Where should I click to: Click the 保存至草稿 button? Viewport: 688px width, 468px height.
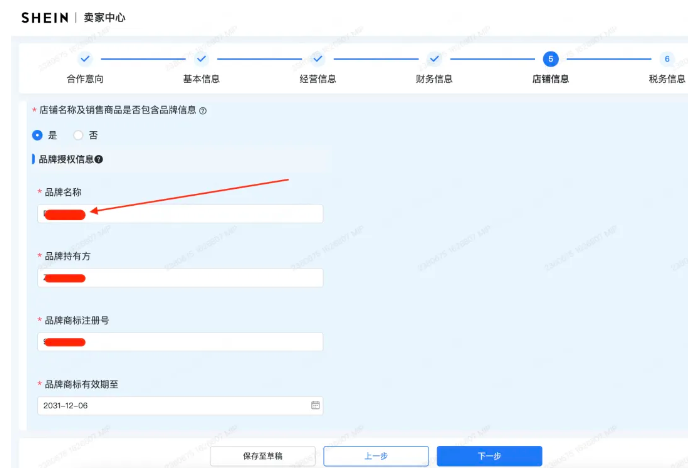[263, 456]
